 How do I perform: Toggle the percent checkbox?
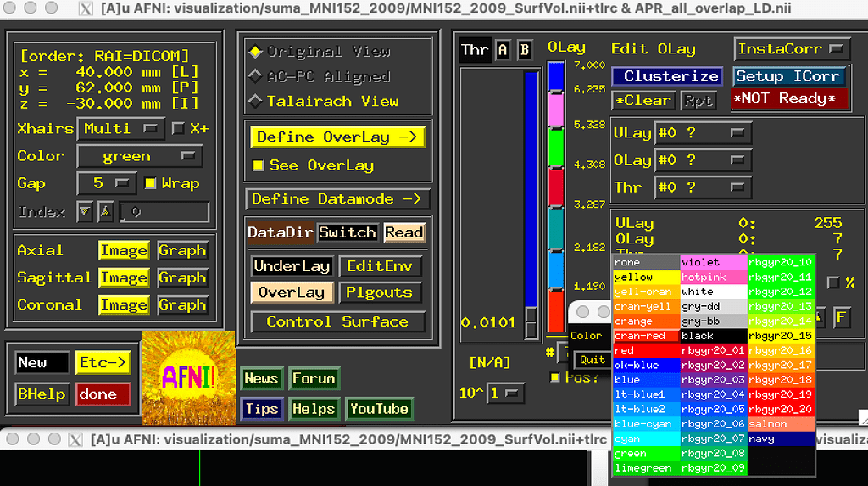[833, 282]
